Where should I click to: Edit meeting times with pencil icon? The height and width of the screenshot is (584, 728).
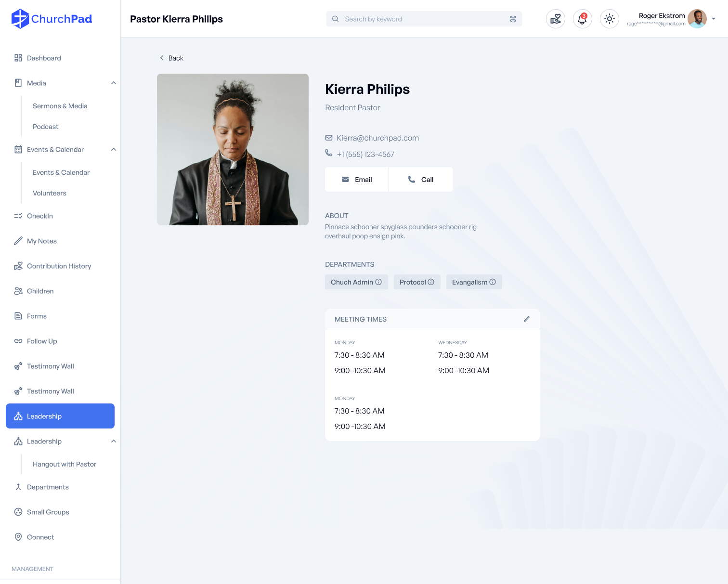click(527, 319)
